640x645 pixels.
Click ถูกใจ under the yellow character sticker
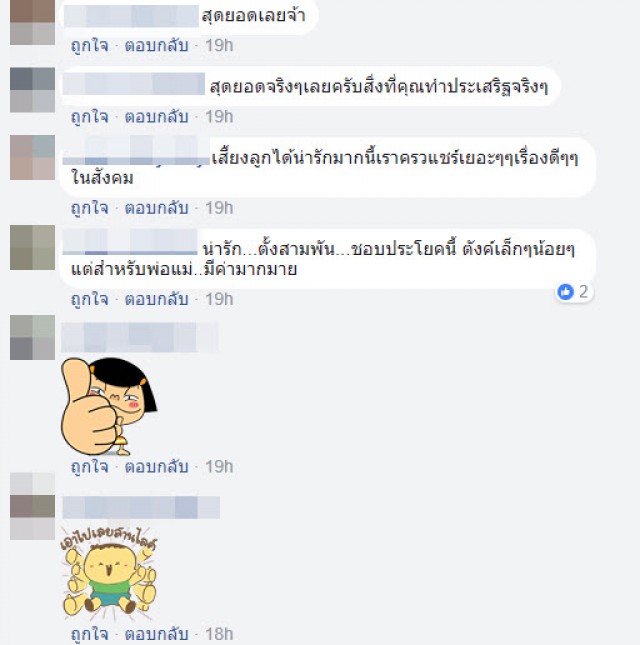[90, 634]
